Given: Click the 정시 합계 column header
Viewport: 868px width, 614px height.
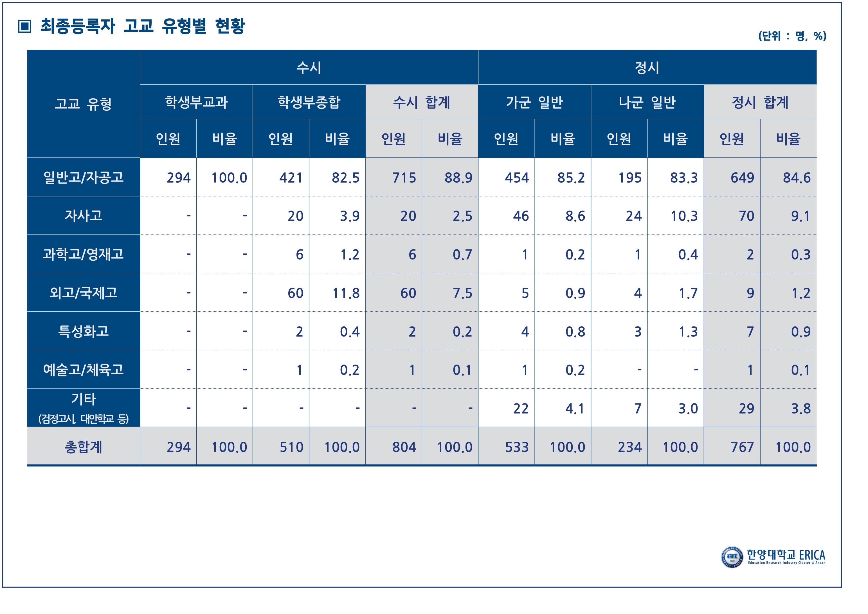Looking at the screenshot, I should 760,102.
